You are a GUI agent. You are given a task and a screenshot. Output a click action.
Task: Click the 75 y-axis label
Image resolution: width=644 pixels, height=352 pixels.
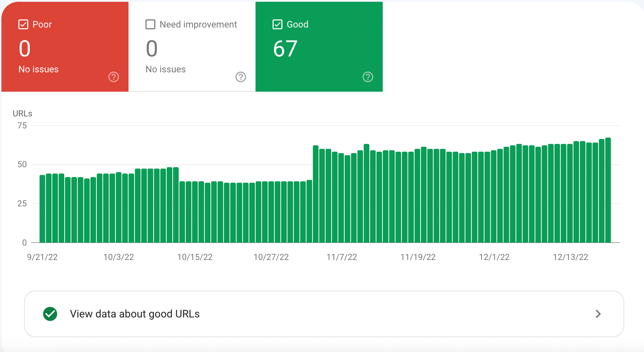[22, 126]
